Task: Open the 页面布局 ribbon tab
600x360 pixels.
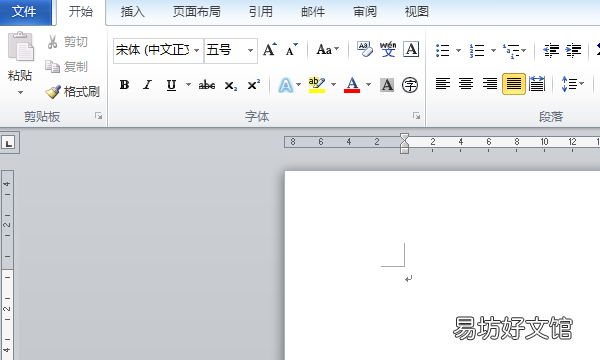Action: click(197, 11)
